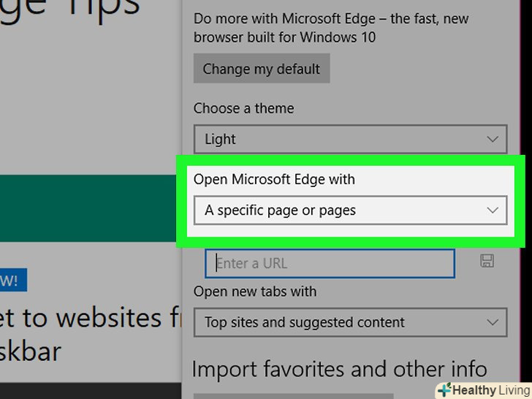
Task: Click the Open new tabs with label
Action: pyautogui.click(x=255, y=292)
